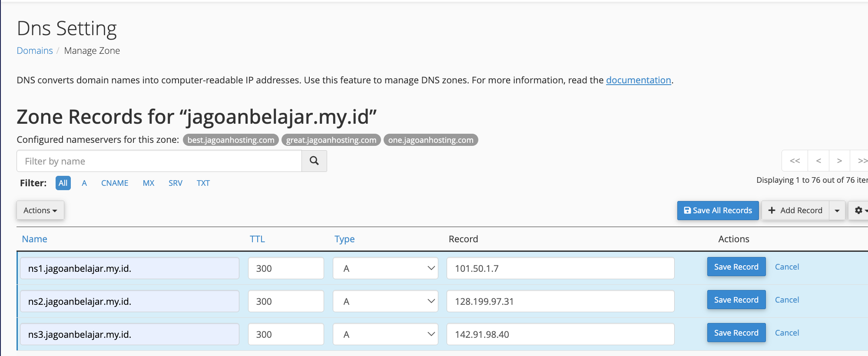Jump to last page with >> button
This screenshot has width=868, height=356.
click(860, 161)
